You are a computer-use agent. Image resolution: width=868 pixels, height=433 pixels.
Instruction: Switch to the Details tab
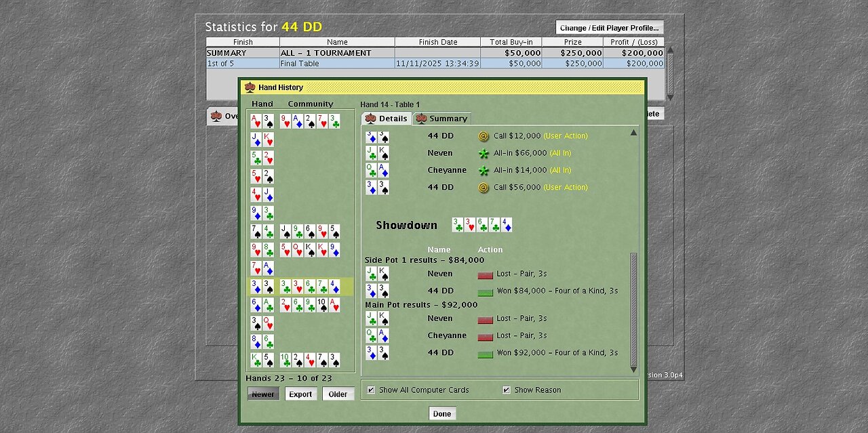[386, 119]
